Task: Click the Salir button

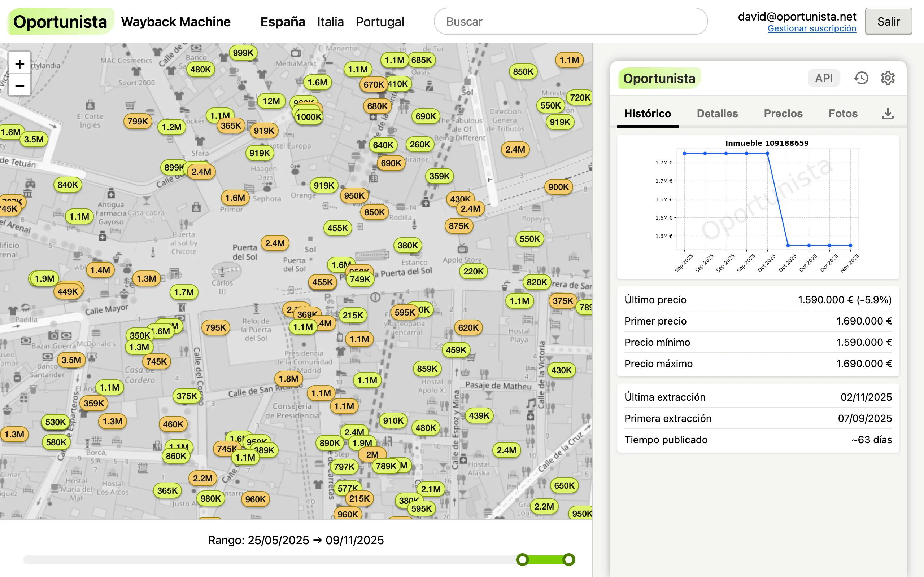Action: pos(888,22)
